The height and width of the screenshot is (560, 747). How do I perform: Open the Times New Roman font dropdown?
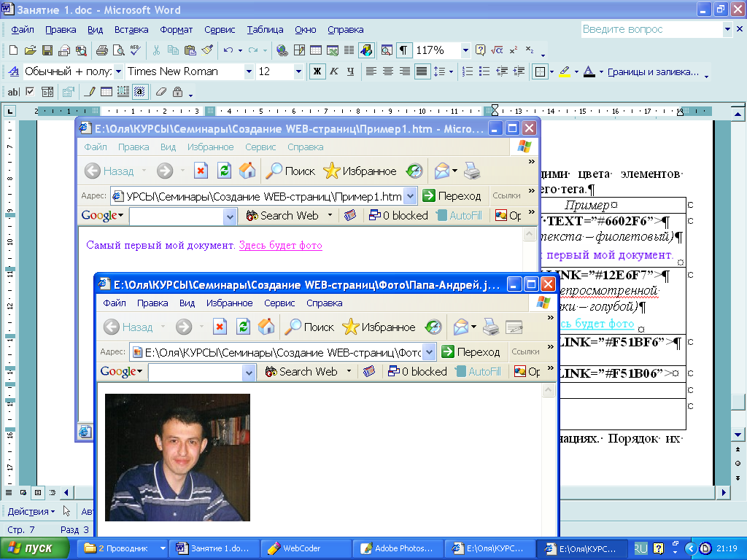pyautogui.click(x=249, y=71)
